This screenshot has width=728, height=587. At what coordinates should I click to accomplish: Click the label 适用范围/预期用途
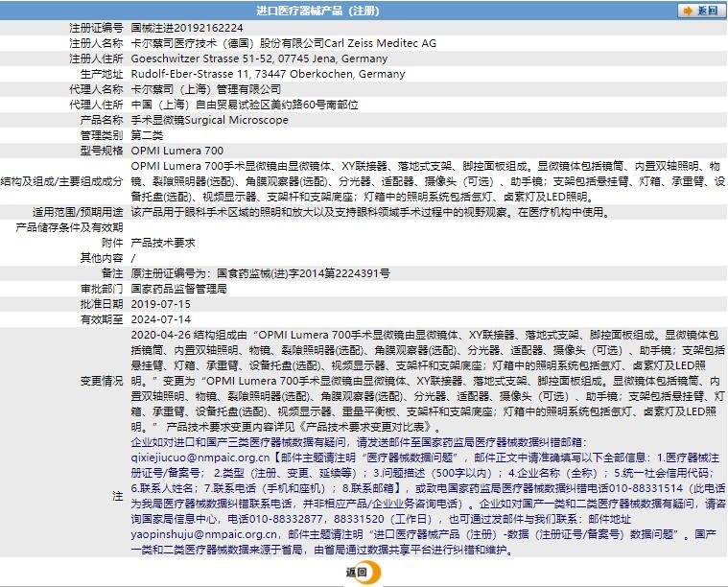78,212
